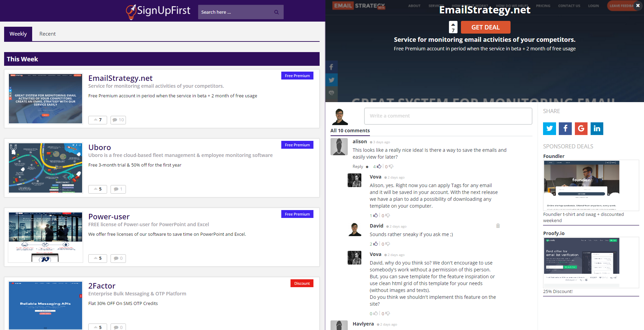Open the Uboro thumbnail image
The height and width of the screenshot is (330, 644).
46,168
